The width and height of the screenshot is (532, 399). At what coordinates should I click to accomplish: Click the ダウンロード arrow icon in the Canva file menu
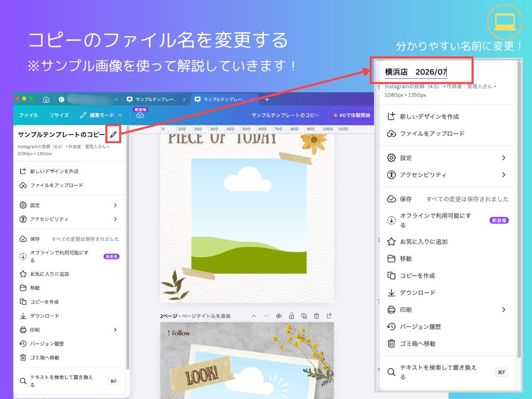click(x=23, y=316)
